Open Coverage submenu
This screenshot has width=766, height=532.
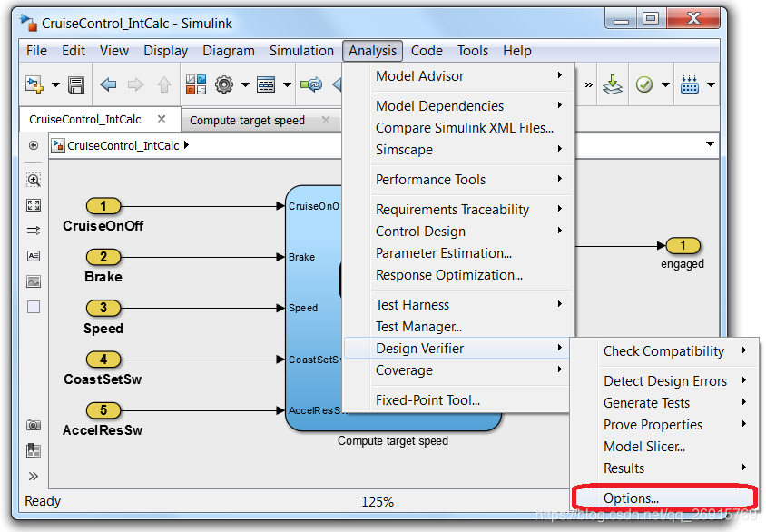tap(457, 370)
